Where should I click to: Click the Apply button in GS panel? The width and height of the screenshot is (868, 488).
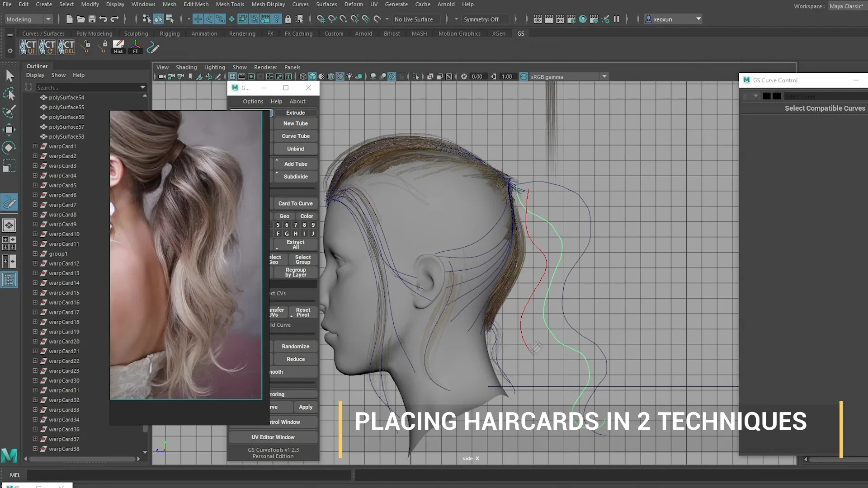(x=305, y=407)
